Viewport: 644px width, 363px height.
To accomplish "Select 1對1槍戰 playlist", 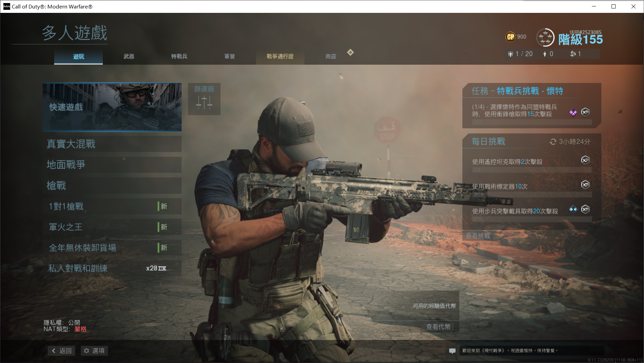I will [112, 206].
